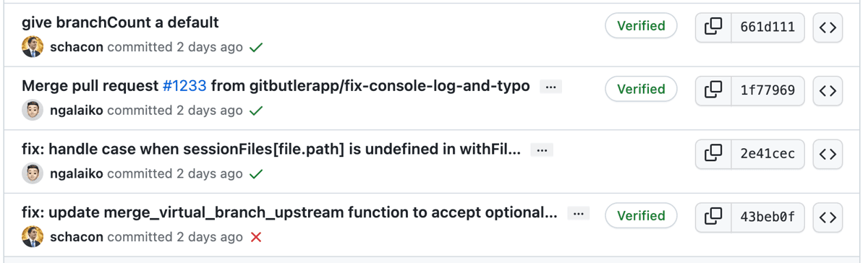Click the Verified badge on commit 661d111
Screen dimensions: 868x263
(x=641, y=26)
